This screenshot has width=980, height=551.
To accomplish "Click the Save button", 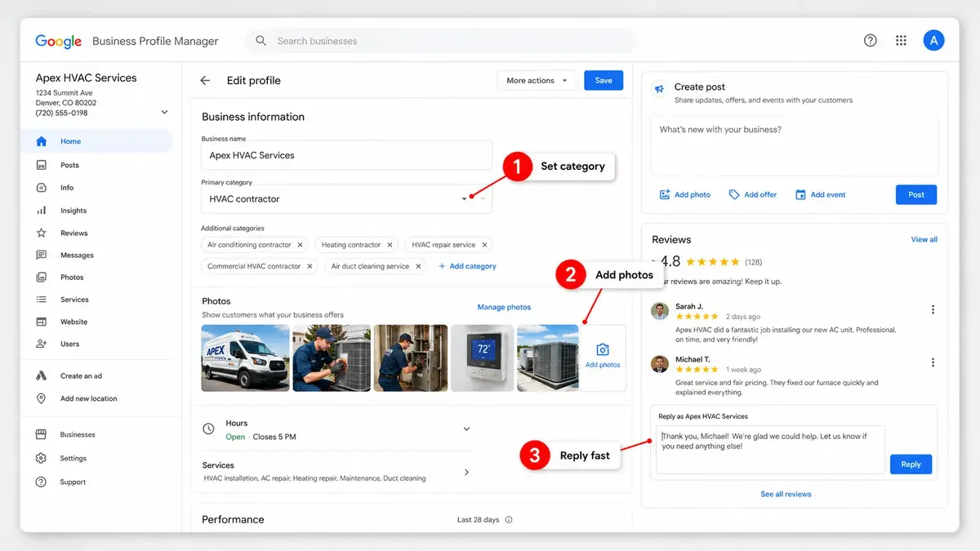I will click(x=604, y=81).
